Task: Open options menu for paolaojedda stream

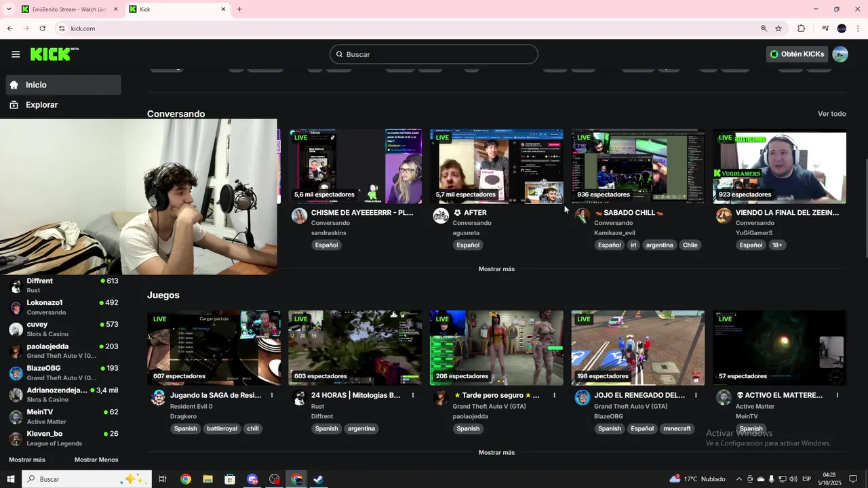Action: (554, 395)
